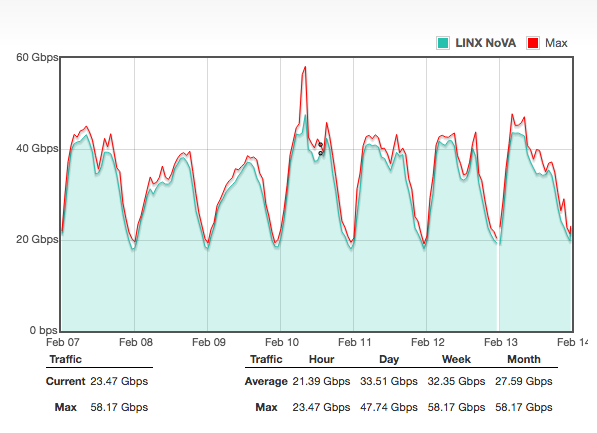
Task: Click the Current traffic value 23.47 Gbps
Action: (119, 381)
